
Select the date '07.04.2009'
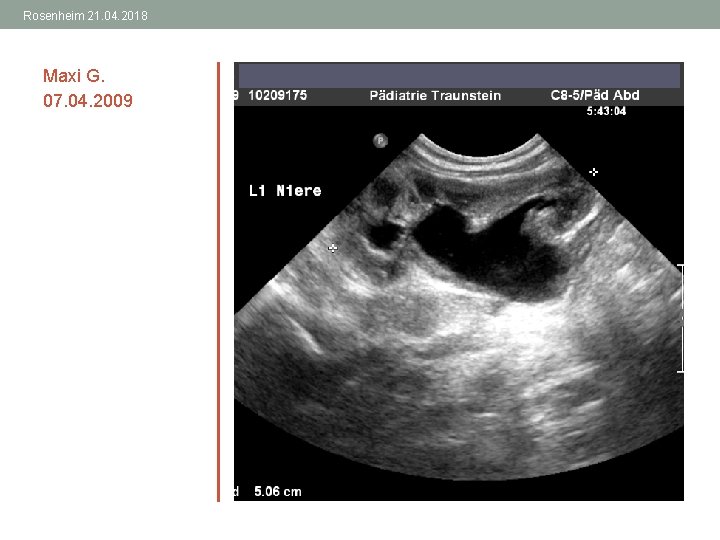pyautogui.click(x=88, y=101)
